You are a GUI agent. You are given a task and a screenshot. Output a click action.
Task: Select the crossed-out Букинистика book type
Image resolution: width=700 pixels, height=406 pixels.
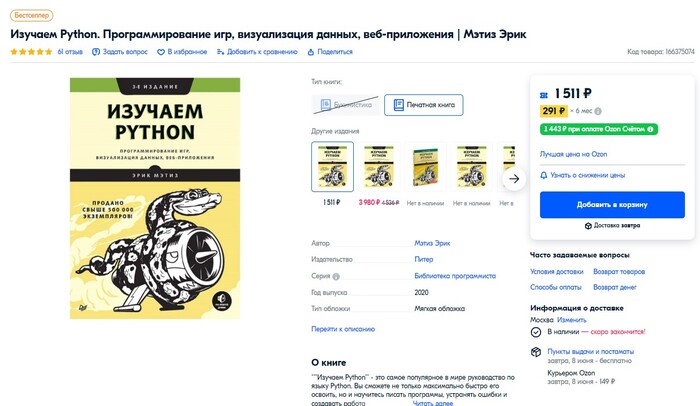(x=346, y=105)
